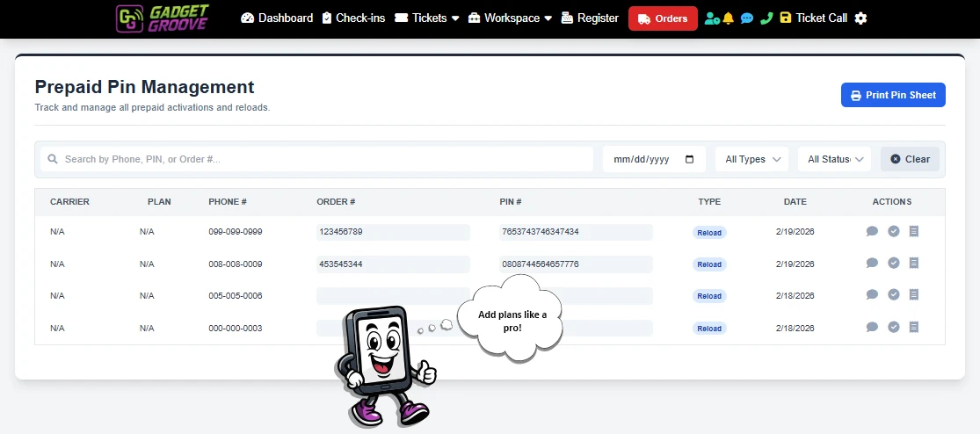The width and height of the screenshot is (980, 434).
Task: Open settings gear in top bar
Action: [860, 18]
